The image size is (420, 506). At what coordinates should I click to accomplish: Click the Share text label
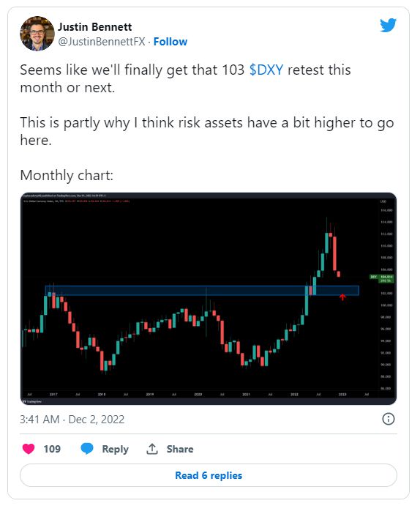(180, 449)
